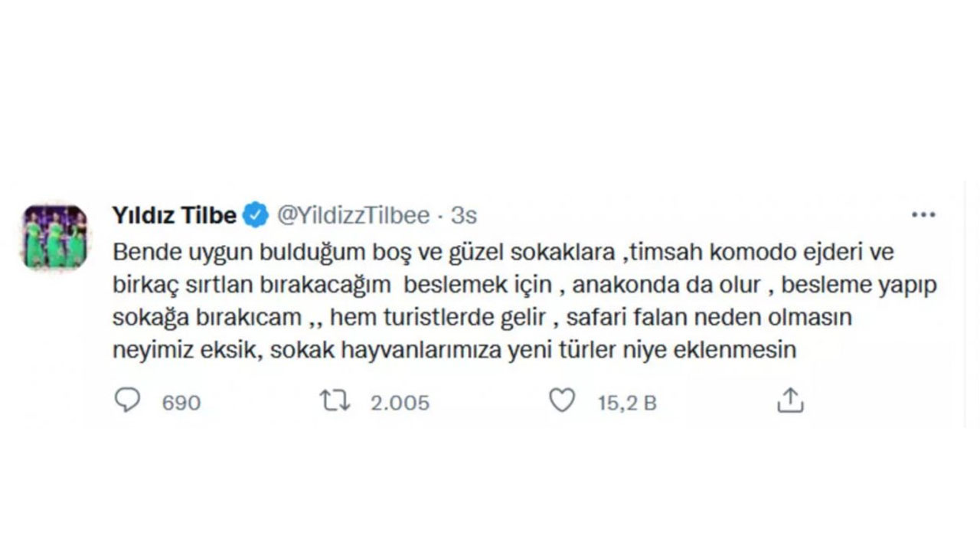Toggle the like off the tweet
The height and width of the screenshot is (539, 980).
click(x=563, y=400)
